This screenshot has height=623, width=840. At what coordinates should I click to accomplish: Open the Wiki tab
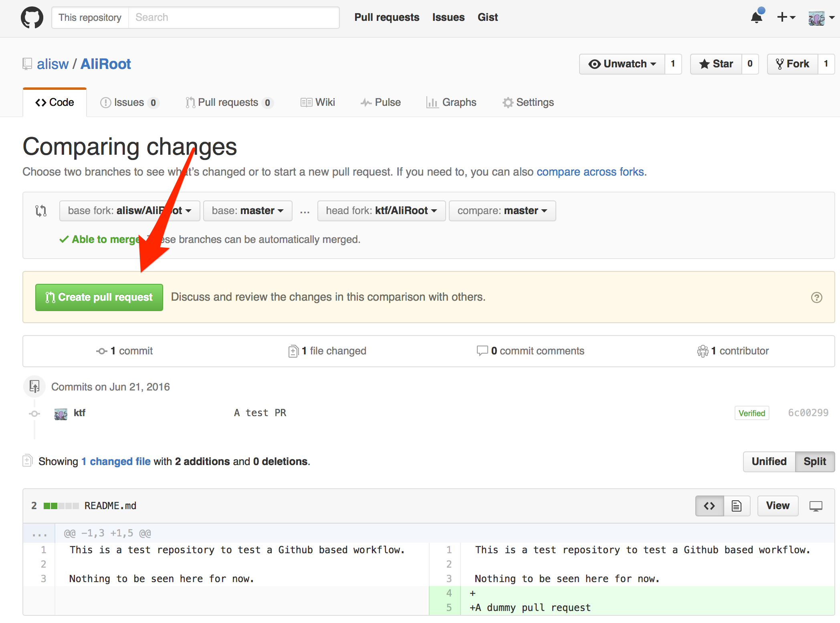(x=318, y=103)
